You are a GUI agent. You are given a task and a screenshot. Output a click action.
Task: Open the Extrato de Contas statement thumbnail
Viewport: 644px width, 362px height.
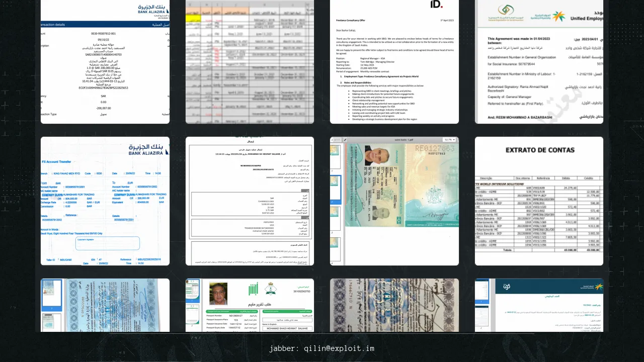(539, 201)
